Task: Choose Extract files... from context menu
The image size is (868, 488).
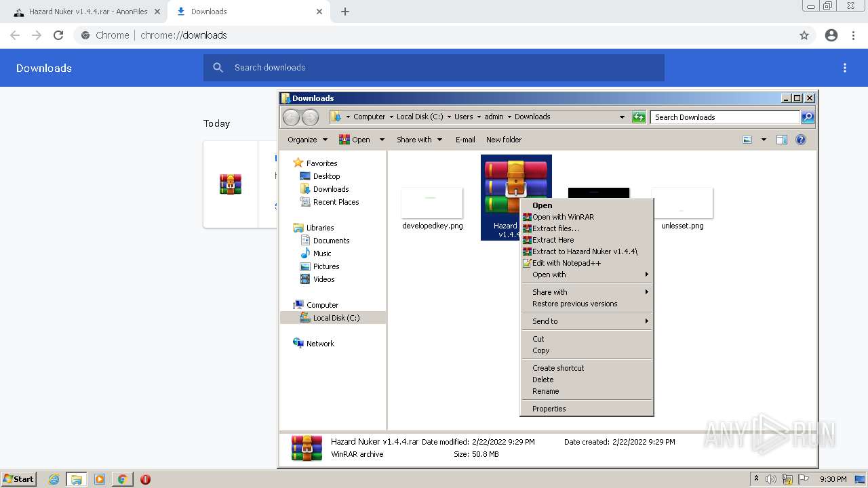Action: (x=587, y=228)
